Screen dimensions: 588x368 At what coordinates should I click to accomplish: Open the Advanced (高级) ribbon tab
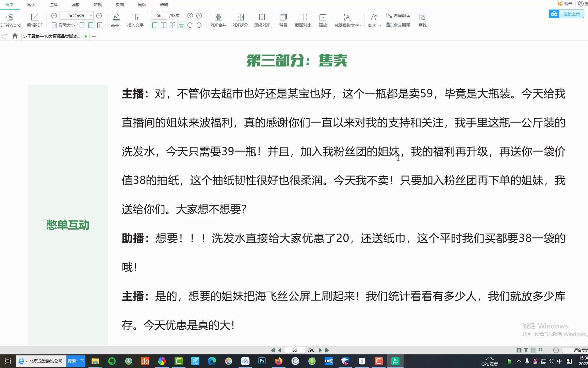coord(142,4)
